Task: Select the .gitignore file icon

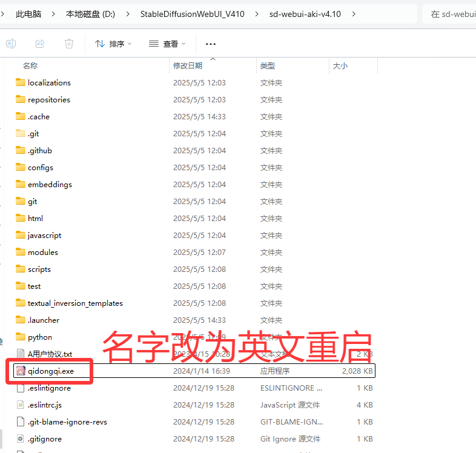Action: point(21,439)
